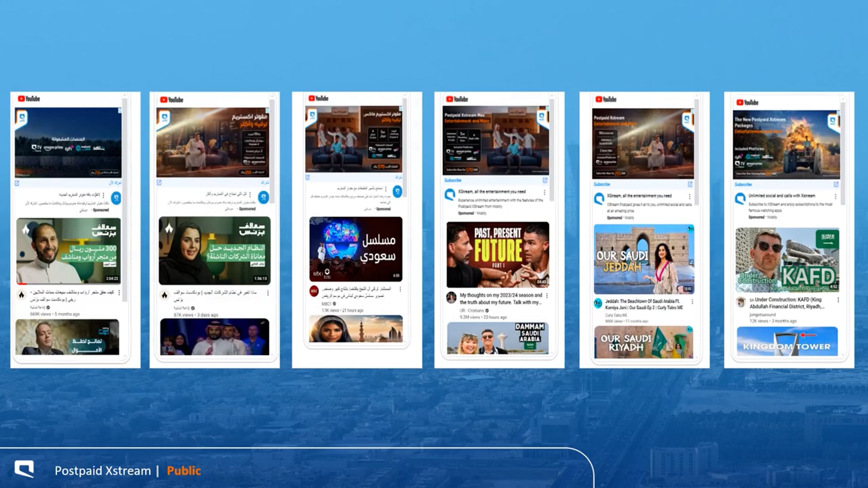Open options menu for 'My thoughts on 2023/24 season' video
Image resolution: width=868 pixels, height=488 pixels.
(x=547, y=296)
